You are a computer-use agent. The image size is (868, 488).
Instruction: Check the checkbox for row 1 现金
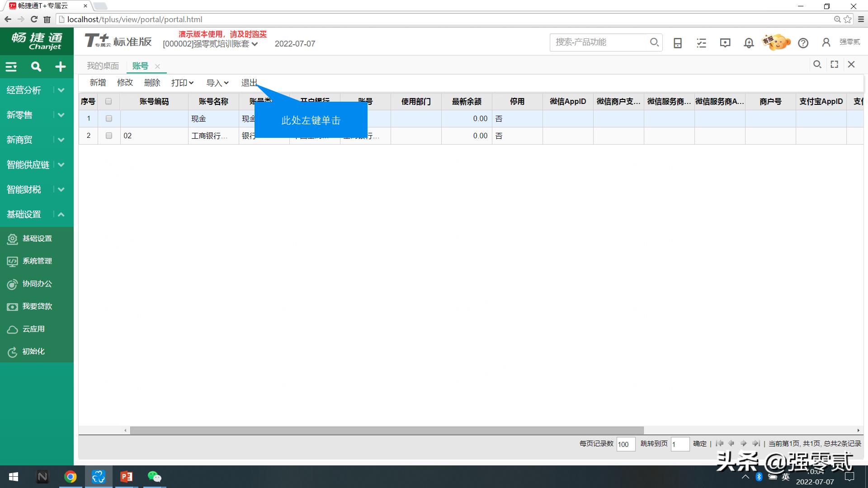[x=108, y=118]
